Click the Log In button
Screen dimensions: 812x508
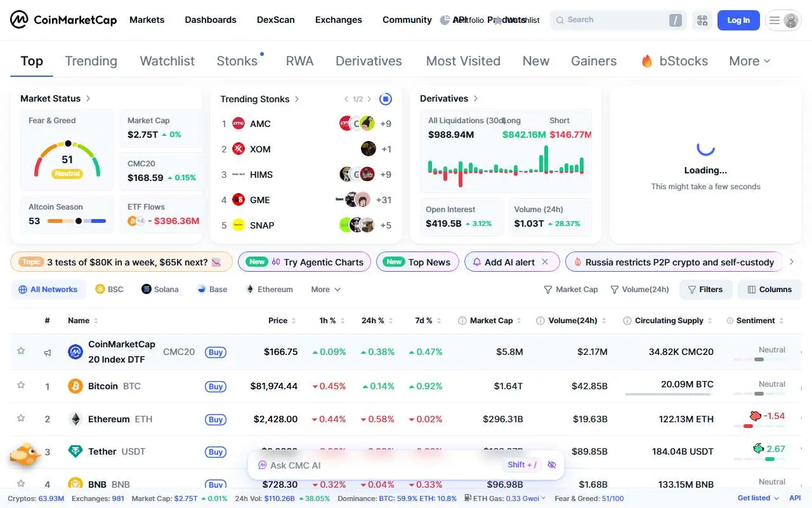click(738, 20)
